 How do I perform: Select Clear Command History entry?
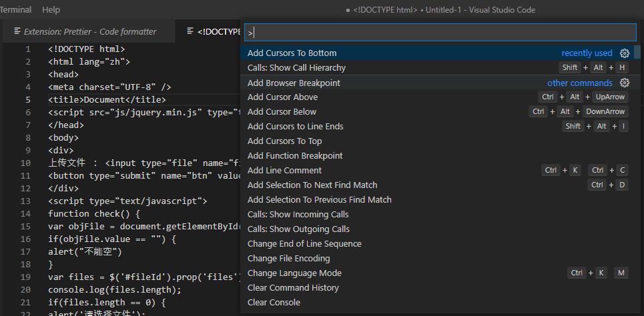click(293, 288)
